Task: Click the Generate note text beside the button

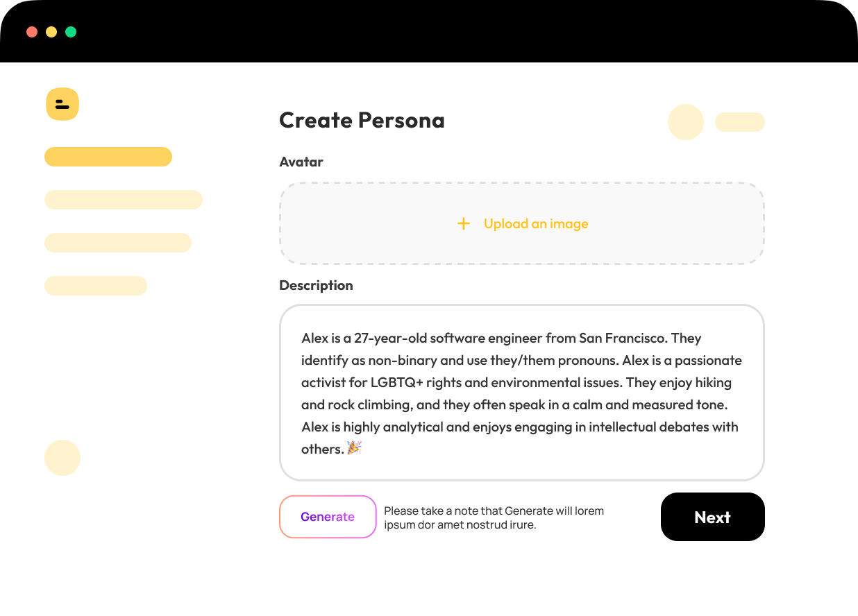Action: (494, 517)
